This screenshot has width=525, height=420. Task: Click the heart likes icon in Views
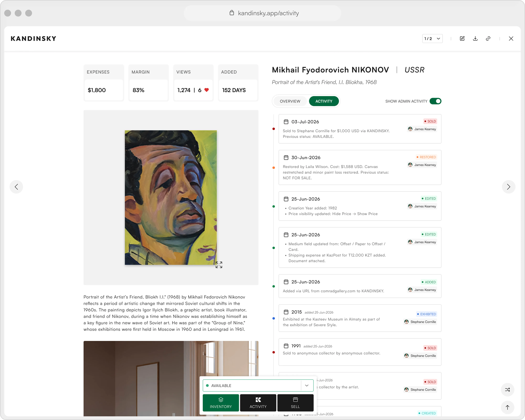click(206, 90)
